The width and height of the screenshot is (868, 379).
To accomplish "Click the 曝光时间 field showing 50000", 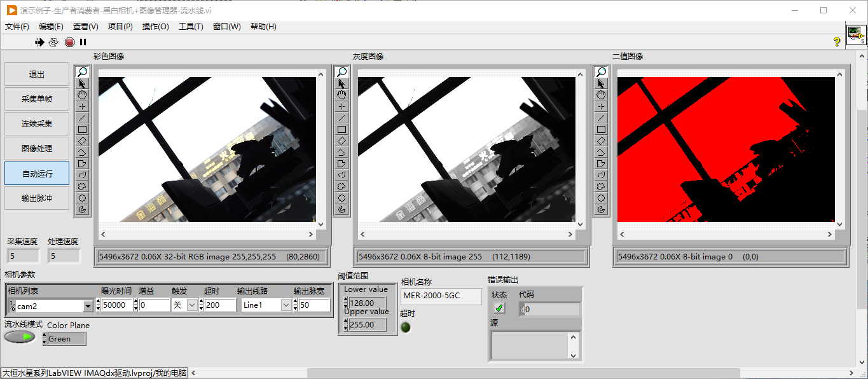I will pyautogui.click(x=117, y=305).
